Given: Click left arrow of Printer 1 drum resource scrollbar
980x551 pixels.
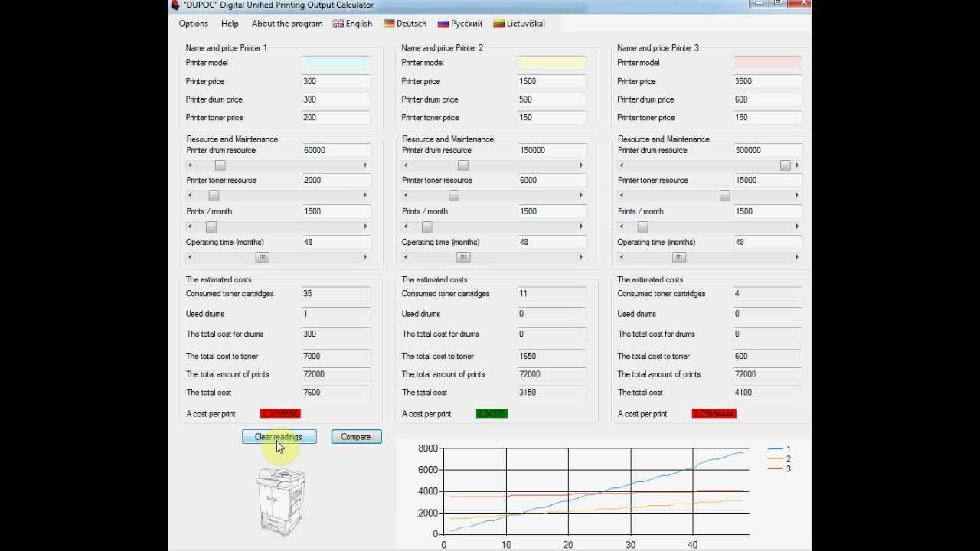Looking at the screenshot, I should click(191, 165).
